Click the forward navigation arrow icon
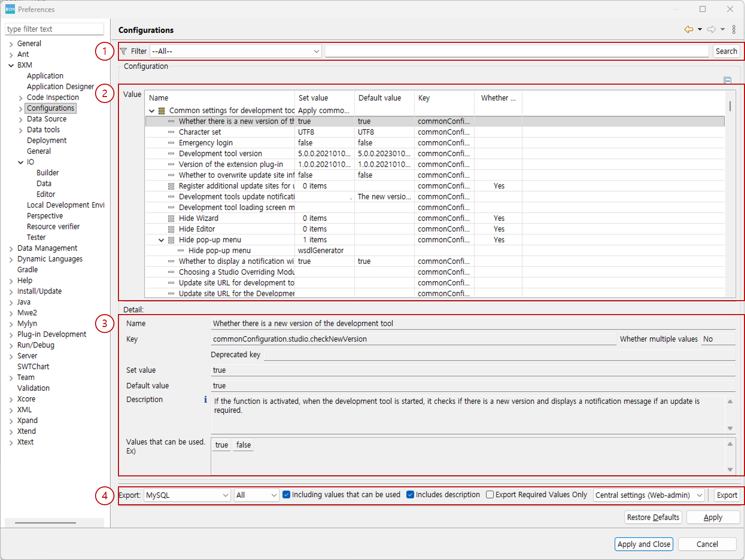The height and width of the screenshot is (560, 745). 712,29
